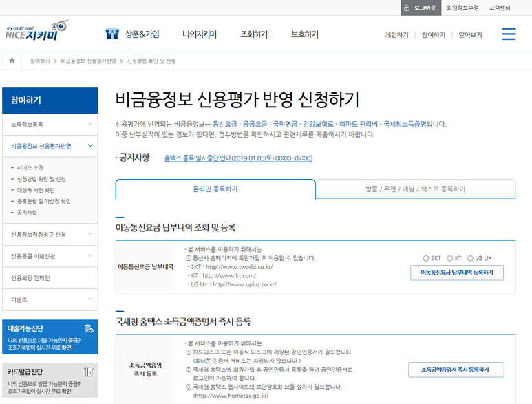Click the 카드발급진단 banner icon
This screenshot has width=532, height=404.
[89, 372]
